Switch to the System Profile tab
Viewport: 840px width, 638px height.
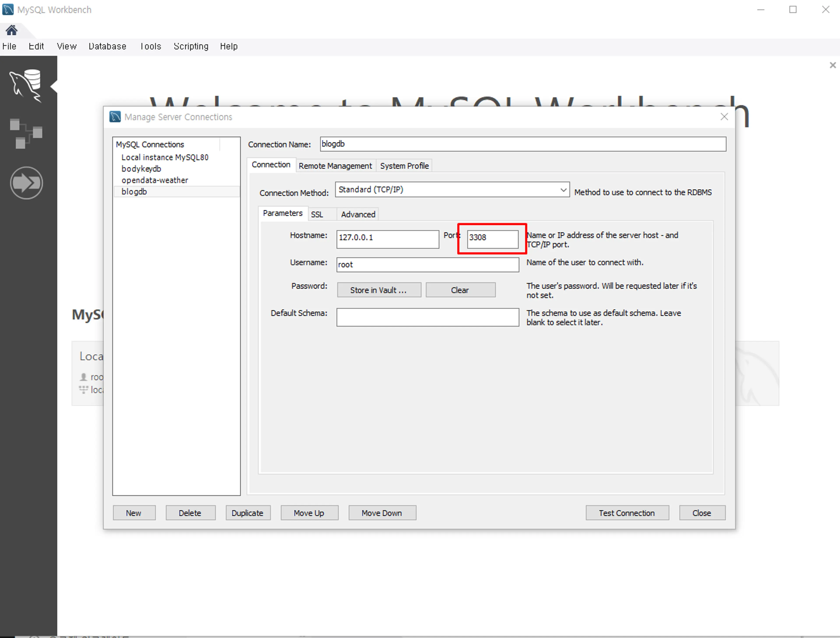[404, 166]
